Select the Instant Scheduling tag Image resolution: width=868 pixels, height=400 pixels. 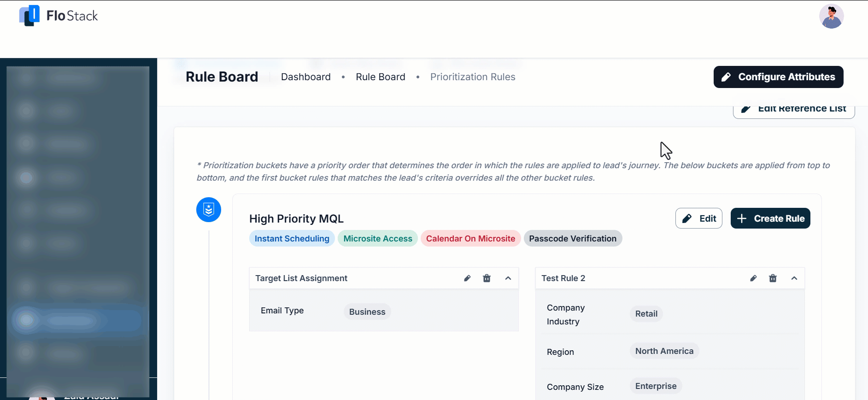292,239
